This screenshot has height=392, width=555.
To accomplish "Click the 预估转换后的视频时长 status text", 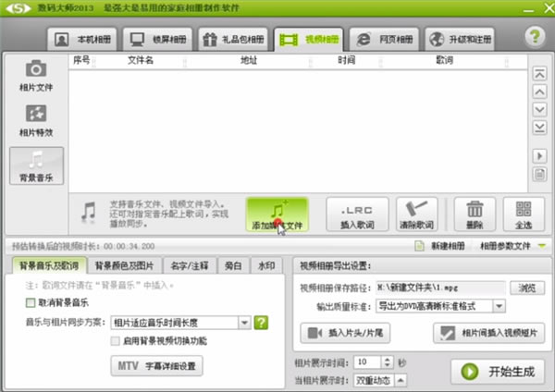I will [x=83, y=246].
